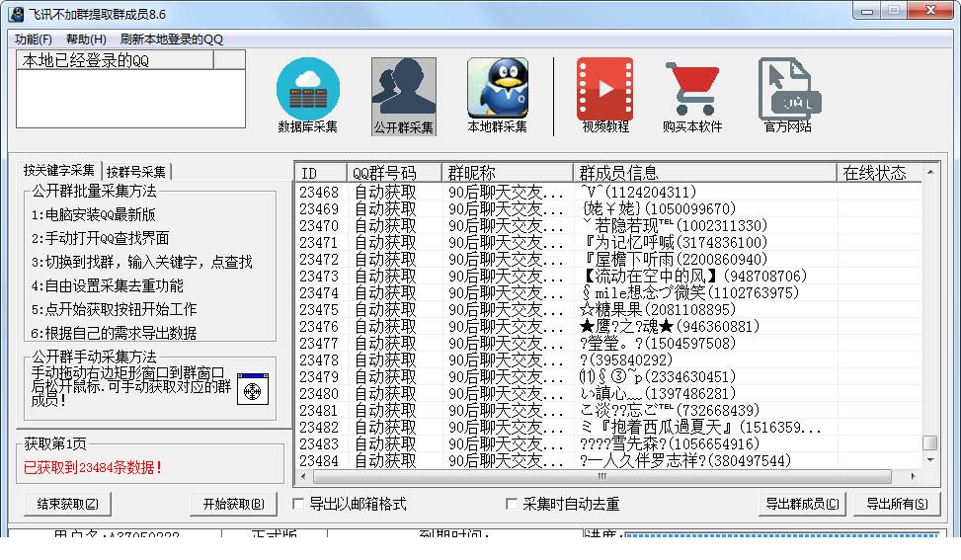The height and width of the screenshot is (560, 961).
Task: Click the 已获取到23484条数据 status text
Action: pyautogui.click(x=93, y=468)
